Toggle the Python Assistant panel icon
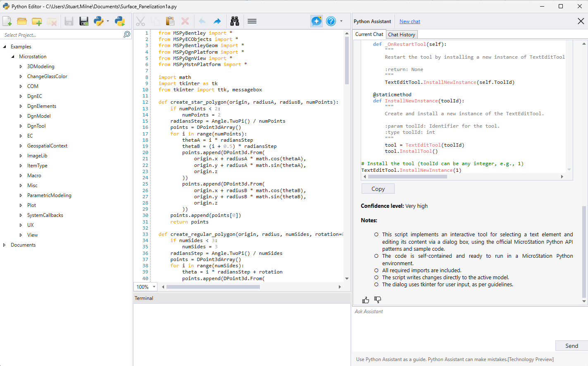The height and width of the screenshot is (366, 588). point(317,21)
